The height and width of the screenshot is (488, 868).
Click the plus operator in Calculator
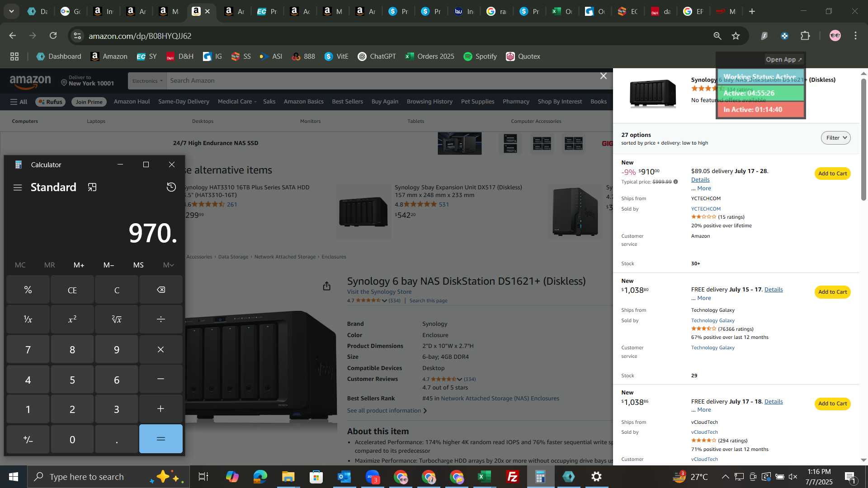(x=161, y=409)
